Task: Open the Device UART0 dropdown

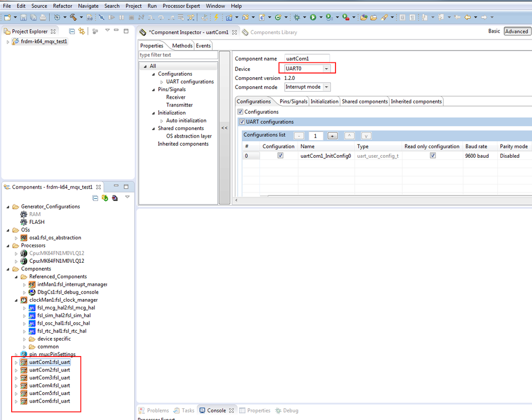Action: click(x=326, y=69)
